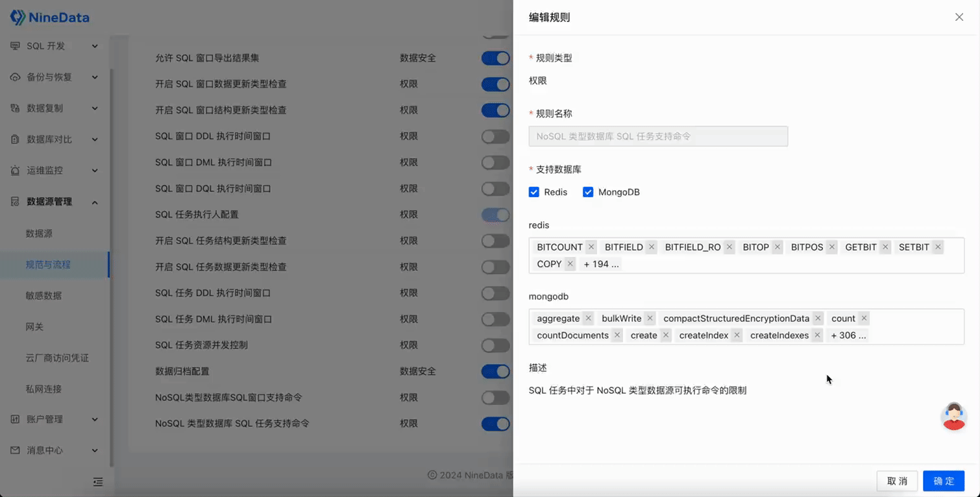
Task: Toggle SQL 窗口 DDL 执行时间窗口 switch
Action: coord(496,136)
